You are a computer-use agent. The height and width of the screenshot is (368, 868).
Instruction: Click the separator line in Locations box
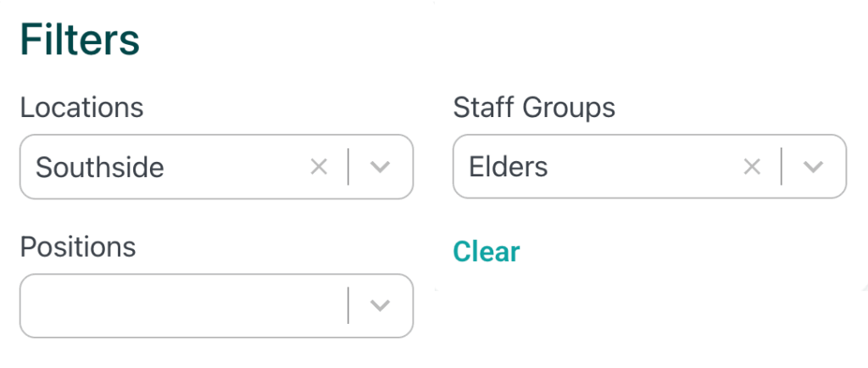[x=348, y=167]
